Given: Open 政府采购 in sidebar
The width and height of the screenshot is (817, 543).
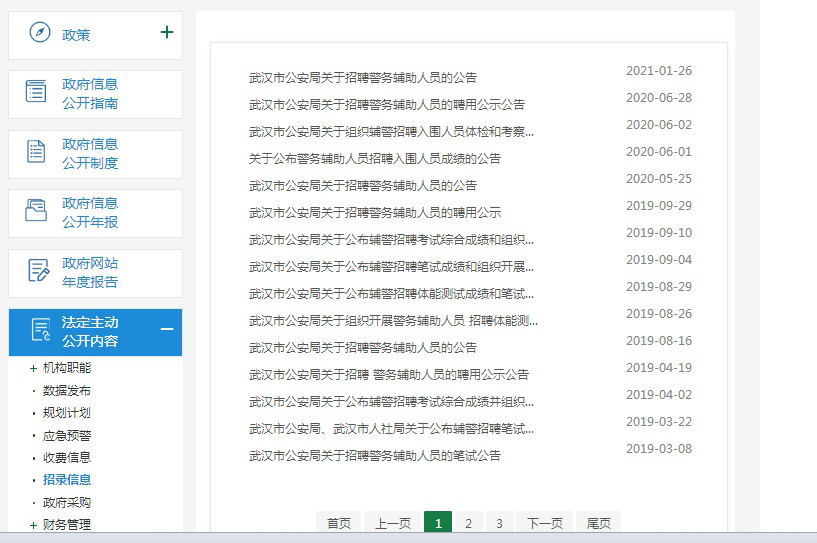Looking at the screenshot, I should coord(67,502).
